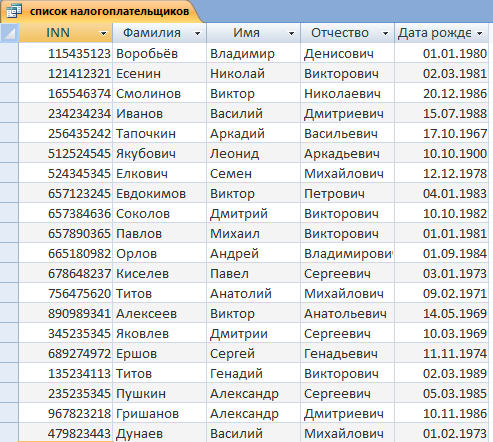The width and height of the screenshot is (493, 442).
Task: Click name cell Сергей
Action: [254, 353]
